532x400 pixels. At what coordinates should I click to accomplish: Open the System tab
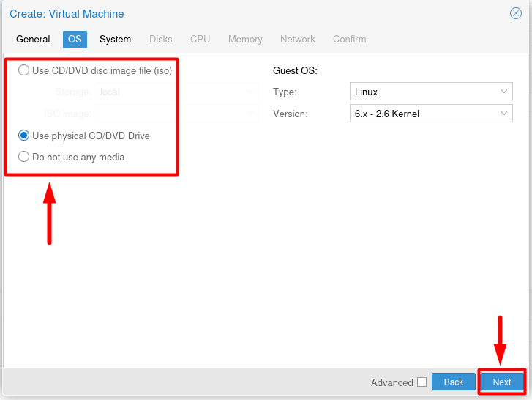pos(115,39)
